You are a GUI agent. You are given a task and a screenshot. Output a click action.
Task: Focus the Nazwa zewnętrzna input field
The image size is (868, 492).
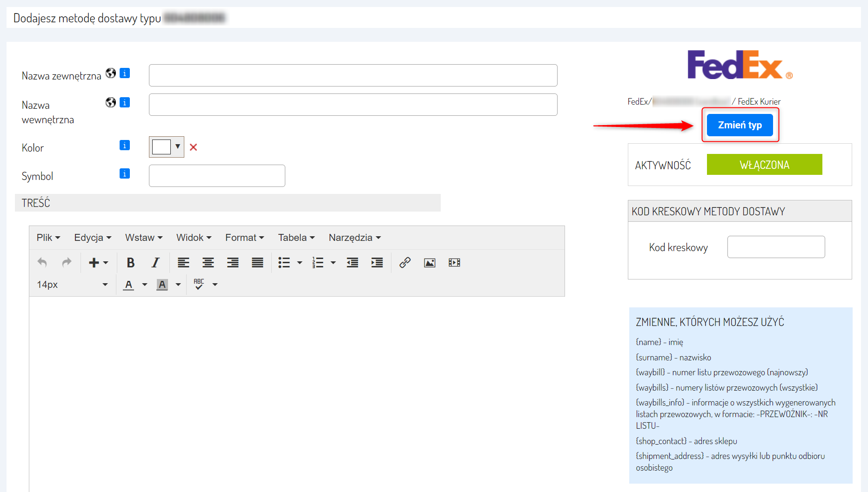[353, 75]
